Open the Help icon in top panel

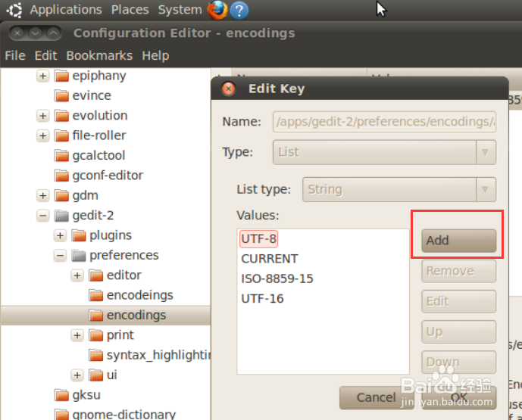point(239,11)
